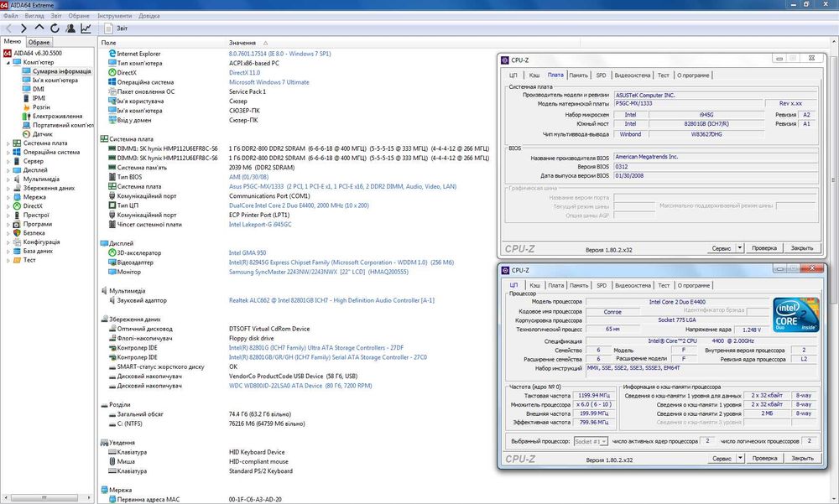Screen dimensions: 839x504
Task: Open the user icon in AIDA64 toolbar
Action: click(x=70, y=28)
